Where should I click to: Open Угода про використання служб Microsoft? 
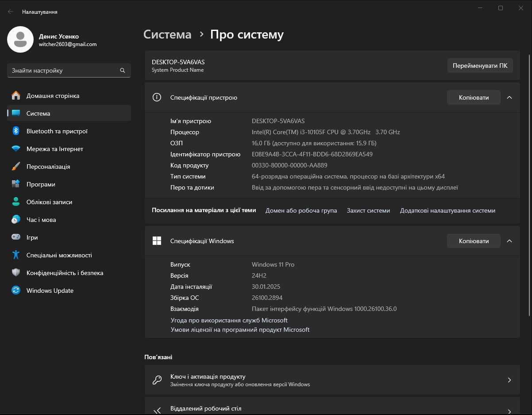click(x=229, y=320)
